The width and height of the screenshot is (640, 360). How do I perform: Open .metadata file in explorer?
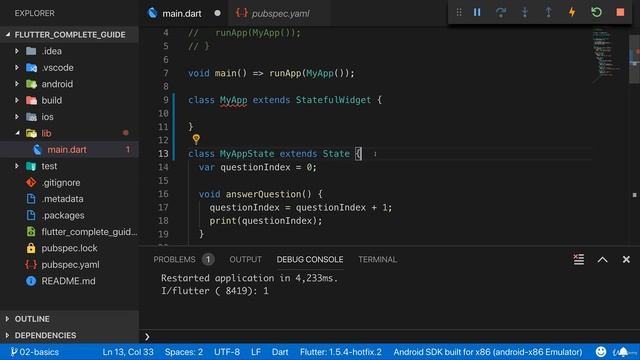point(62,199)
